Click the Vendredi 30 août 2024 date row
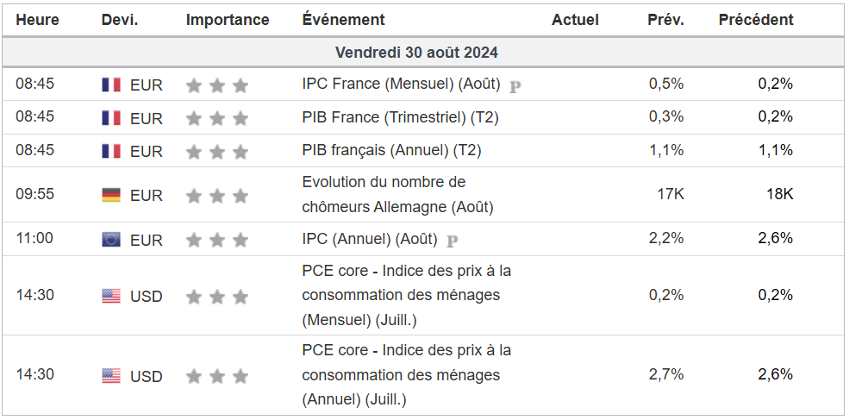Viewport: 868px width, 420px height. tap(416, 53)
